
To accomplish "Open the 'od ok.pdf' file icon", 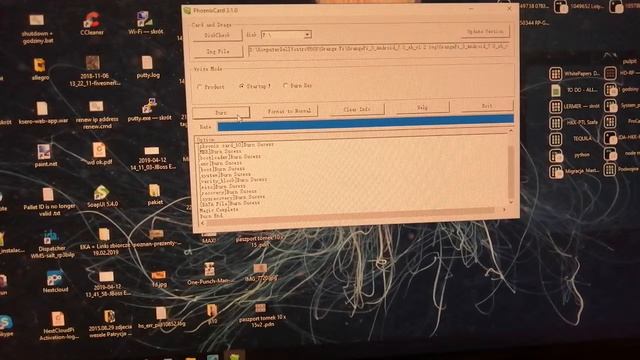I will pyautogui.click(x=99, y=153).
